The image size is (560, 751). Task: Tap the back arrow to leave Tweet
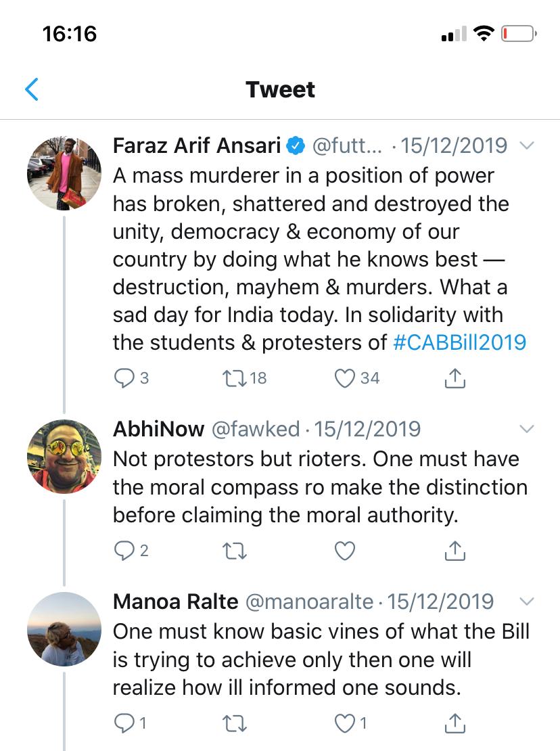32,89
